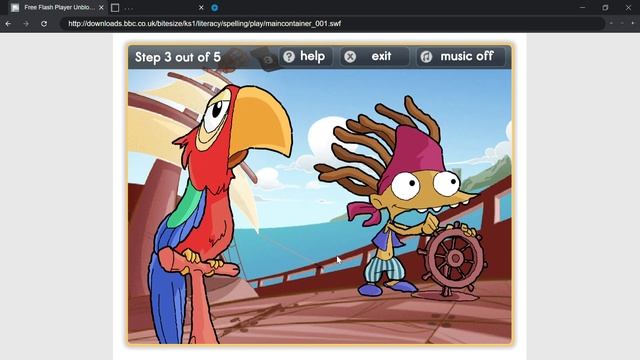Click the X icon beside exit
This screenshot has width=640, height=360.
coord(350,57)
